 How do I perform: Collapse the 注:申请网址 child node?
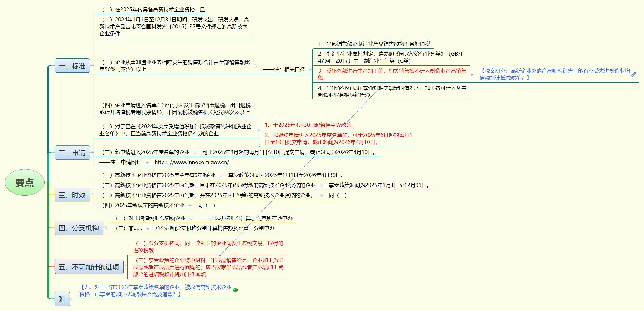tap(147, 163)
